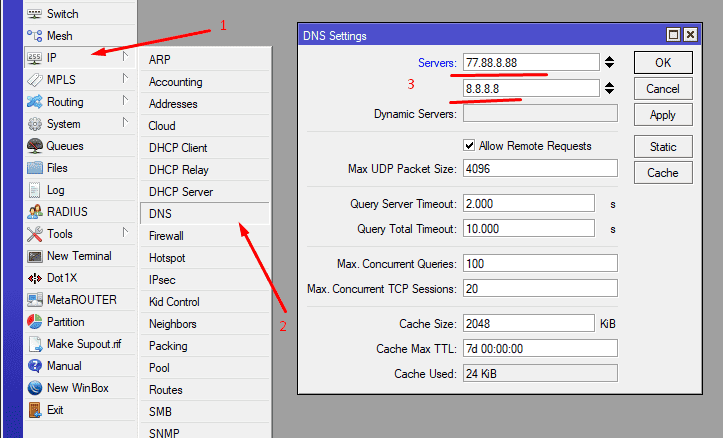Image resolution: width=723 pixels, height=438 pixels.
Task: Disable Allow Remote Requests checkbox
Action: (x=469, y=146)
